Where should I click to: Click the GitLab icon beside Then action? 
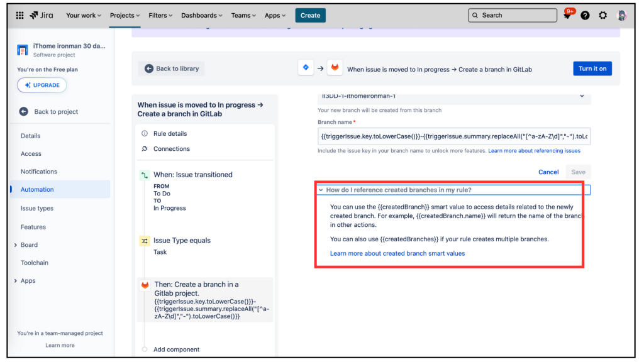point(145,285)
